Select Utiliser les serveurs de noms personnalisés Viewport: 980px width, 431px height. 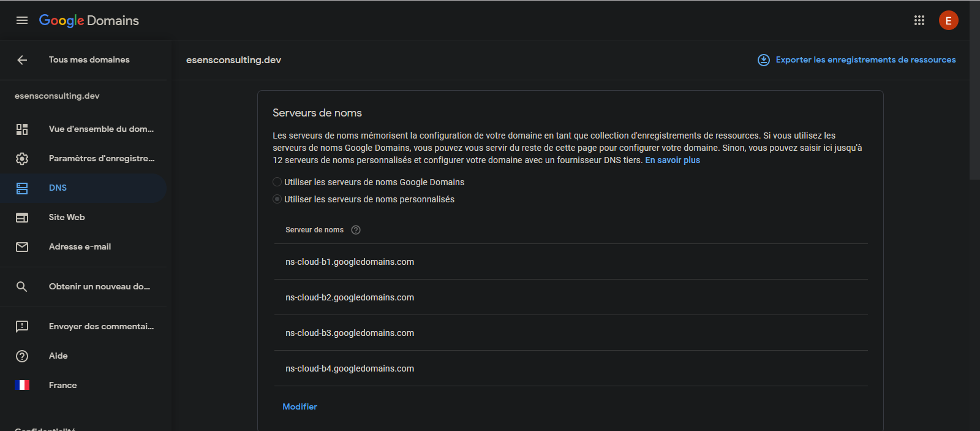click(x=277, y=199)
